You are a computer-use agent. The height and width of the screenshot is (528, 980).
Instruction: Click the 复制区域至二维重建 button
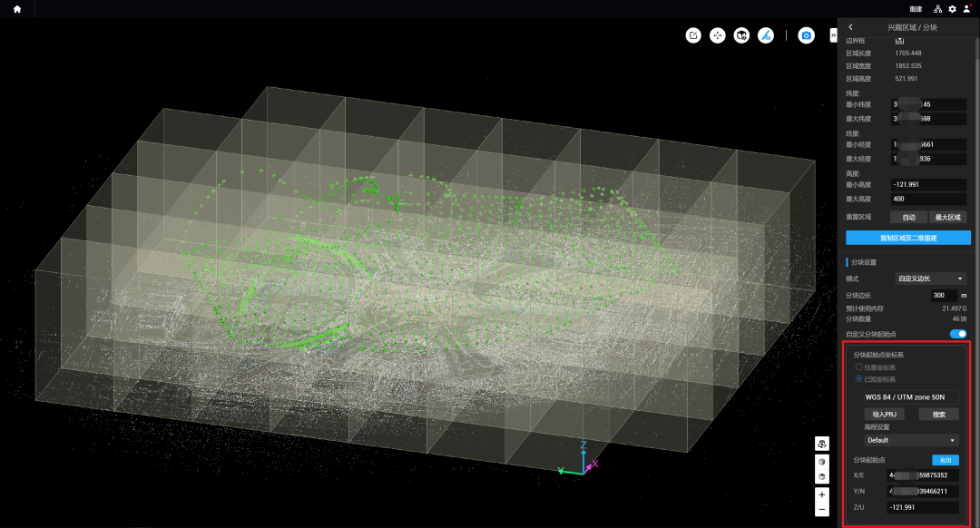(x=907, y=238)
